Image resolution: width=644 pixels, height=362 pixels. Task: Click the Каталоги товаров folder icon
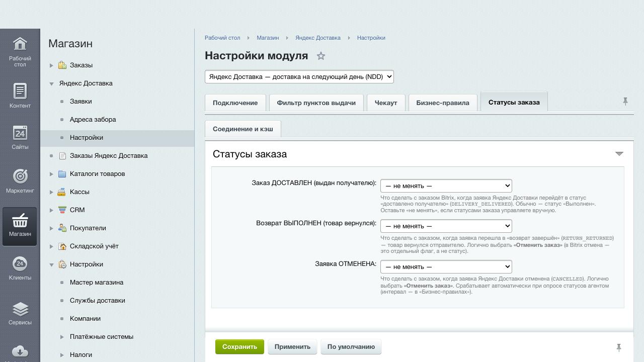[x=62, y=174]
